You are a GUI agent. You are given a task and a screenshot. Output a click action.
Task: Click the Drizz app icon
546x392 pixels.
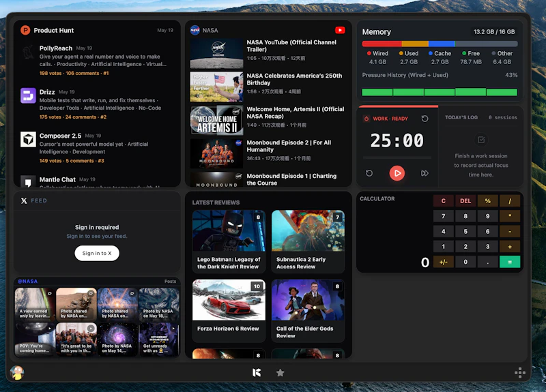28,95
